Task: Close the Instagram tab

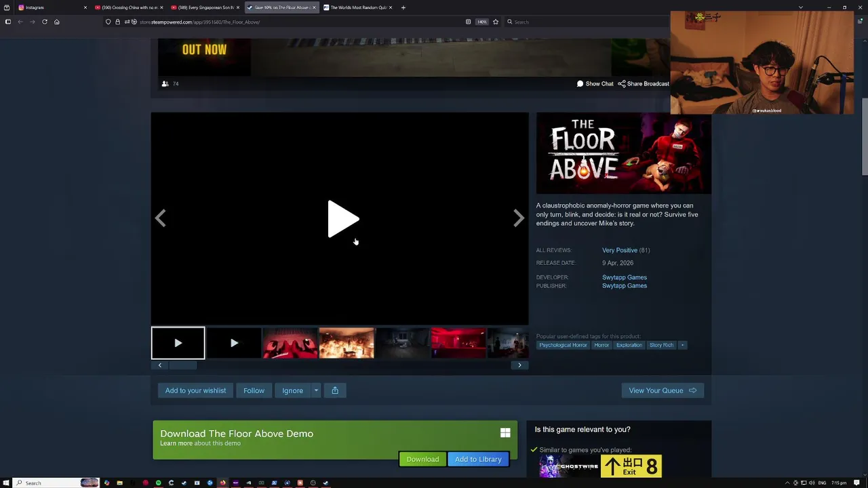Action: [85, 7]
